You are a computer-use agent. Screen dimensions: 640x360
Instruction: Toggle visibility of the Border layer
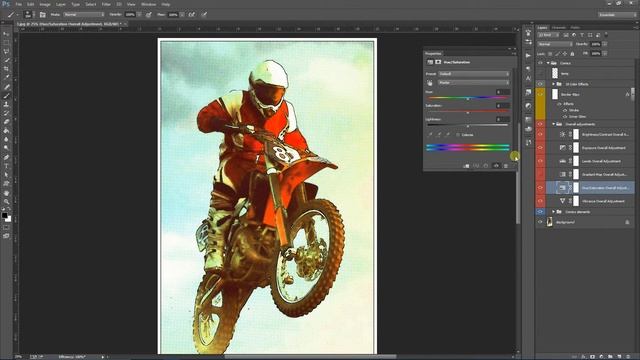click(540, 94)
